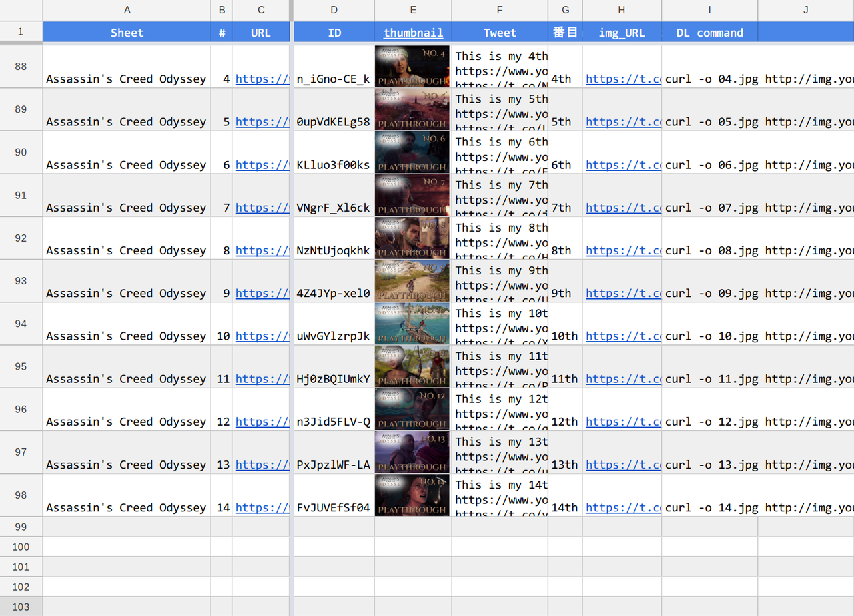Click the NO. 10 ship thumbnail in row 94

(412, 324)
